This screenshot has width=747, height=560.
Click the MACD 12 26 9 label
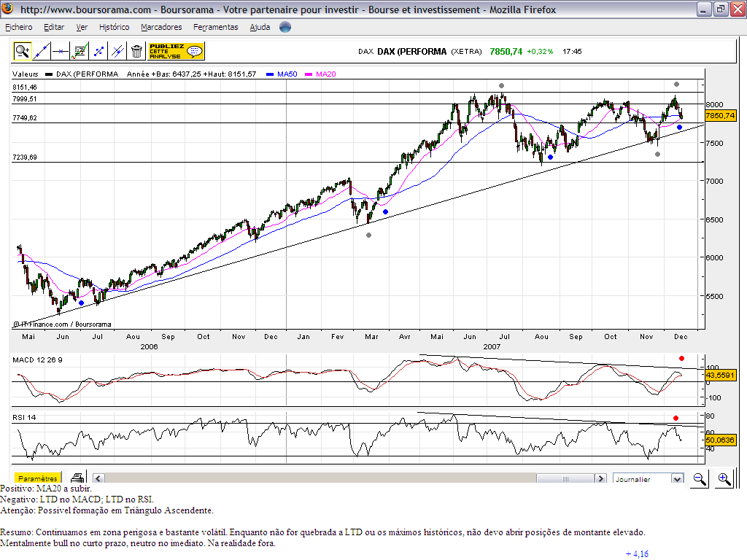tap(37, 360)
